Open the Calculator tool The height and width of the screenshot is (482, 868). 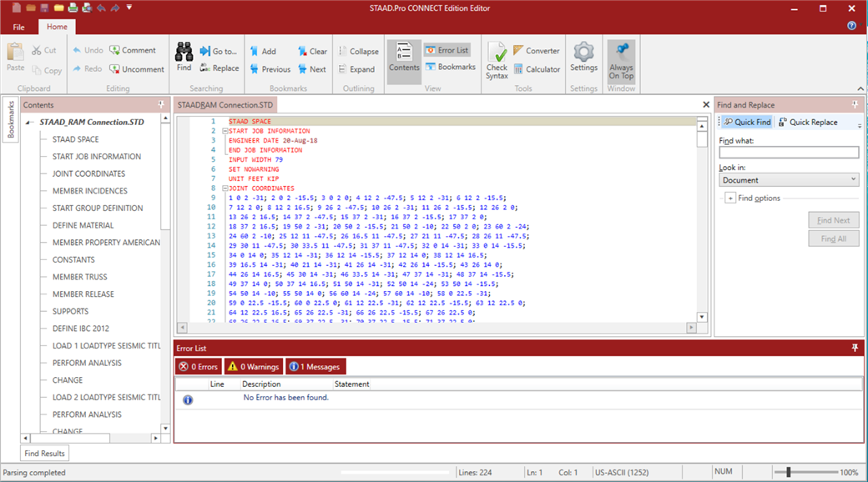point(537,69)
